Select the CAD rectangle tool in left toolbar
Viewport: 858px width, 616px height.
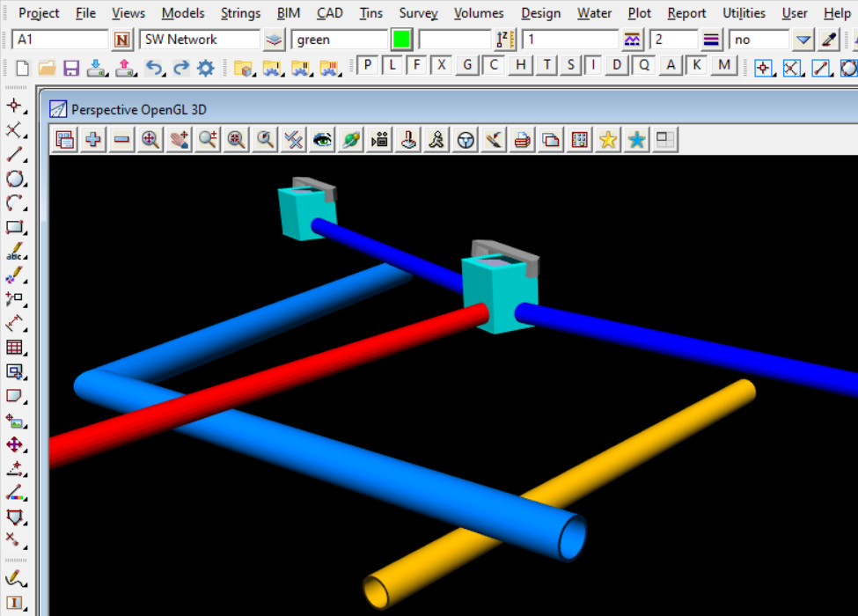pos(15,227)
